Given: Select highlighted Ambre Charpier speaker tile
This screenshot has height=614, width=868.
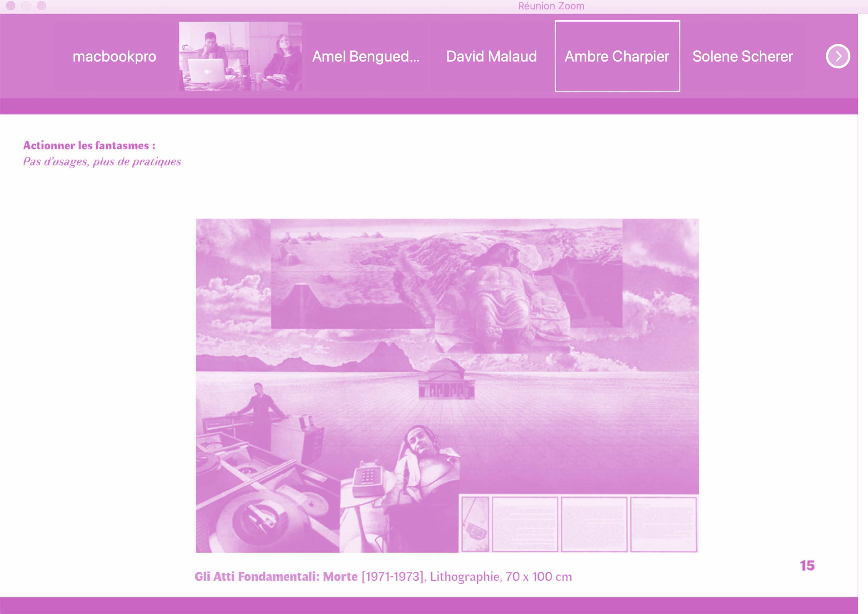Looking at the screenshot, I should [x=617, y=56].
